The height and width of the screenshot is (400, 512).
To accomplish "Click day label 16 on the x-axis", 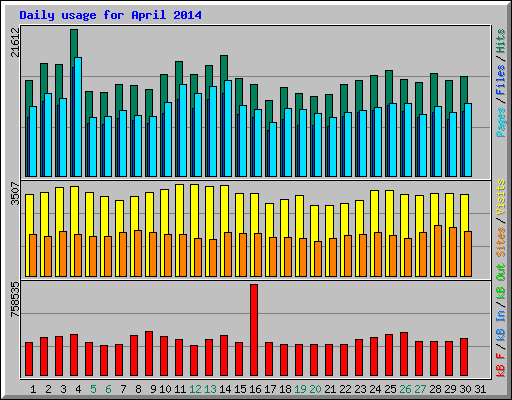I will [x=255, y=389].
